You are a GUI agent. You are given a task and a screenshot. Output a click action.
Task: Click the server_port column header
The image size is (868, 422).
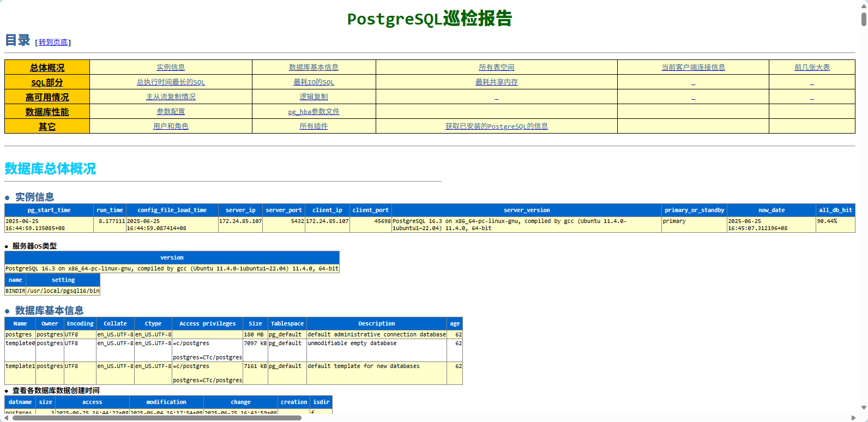(284, 210)
